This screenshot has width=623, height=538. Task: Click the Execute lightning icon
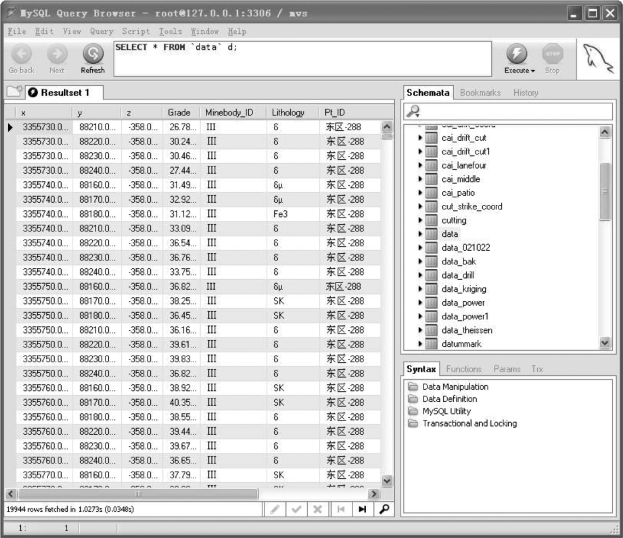tap(517, 53)
